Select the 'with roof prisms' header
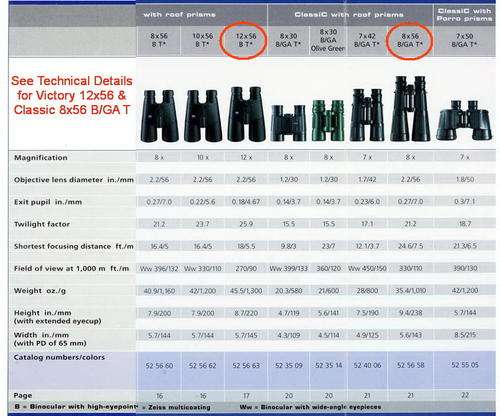Screen dimensions: 500x416 [179, 15]
